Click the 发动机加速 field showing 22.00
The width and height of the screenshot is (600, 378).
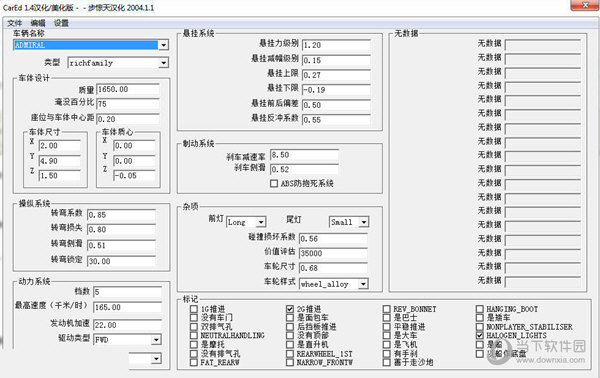[127, 325]
